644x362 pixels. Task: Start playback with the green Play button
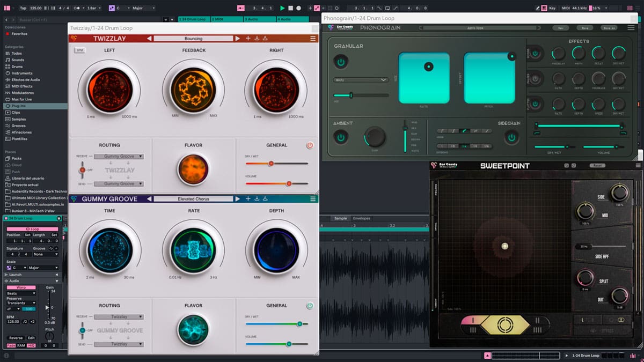(x=283, y=8)
